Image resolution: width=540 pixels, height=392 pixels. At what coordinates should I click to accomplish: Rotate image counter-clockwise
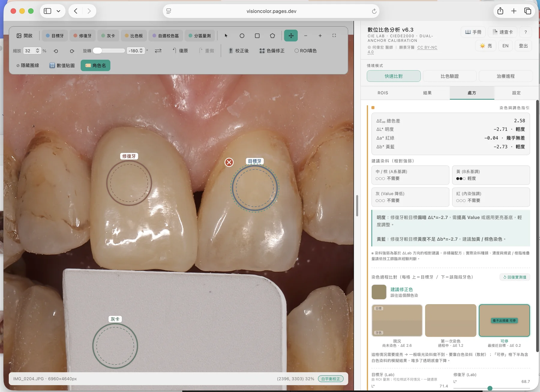click(56, 51)
